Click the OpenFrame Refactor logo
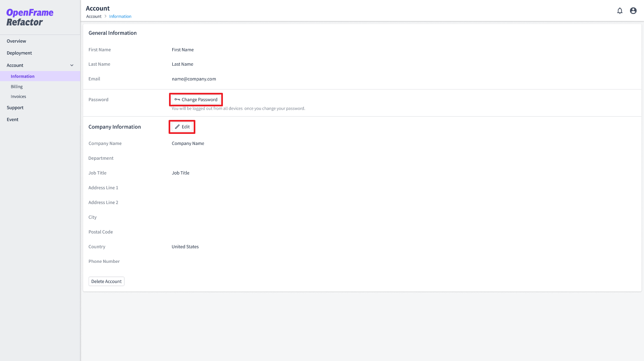The image size is (644, 361). coord(29,17)
